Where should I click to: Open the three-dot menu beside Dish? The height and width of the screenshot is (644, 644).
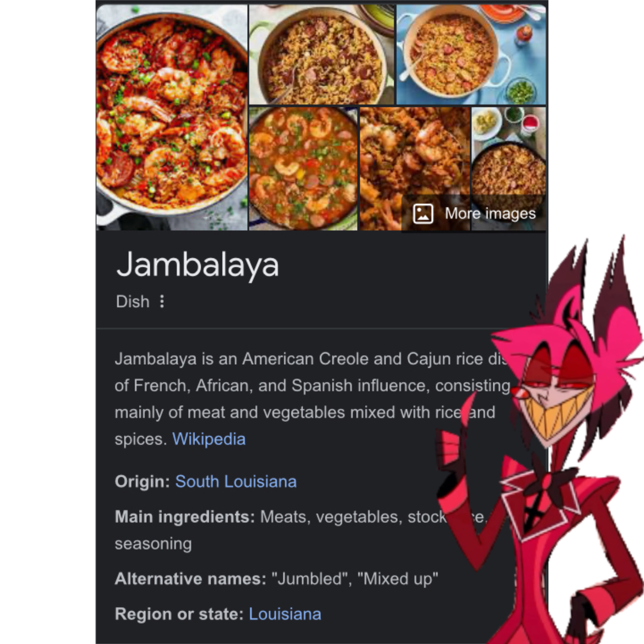[162, 301]
